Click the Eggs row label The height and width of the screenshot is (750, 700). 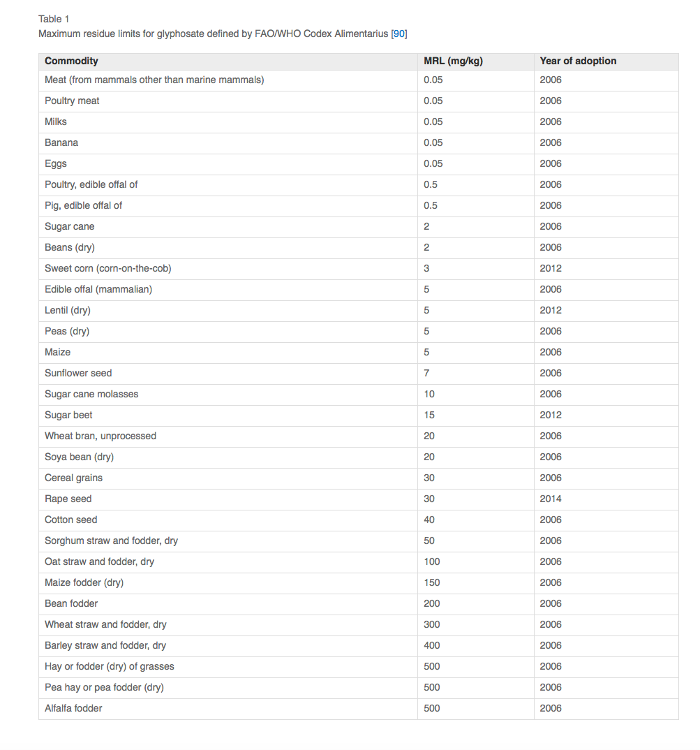pos(56,163)
